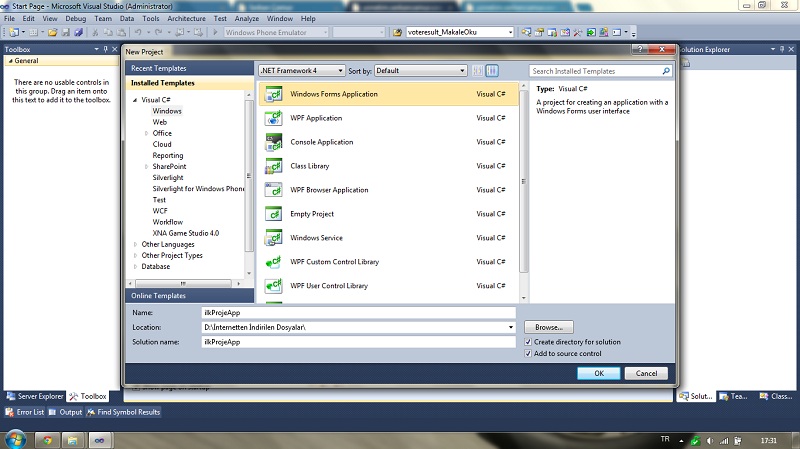Open the File Explorer taskbar icon
The height and width of the screenshot is (449, 800).
click(x=72, y=440)
